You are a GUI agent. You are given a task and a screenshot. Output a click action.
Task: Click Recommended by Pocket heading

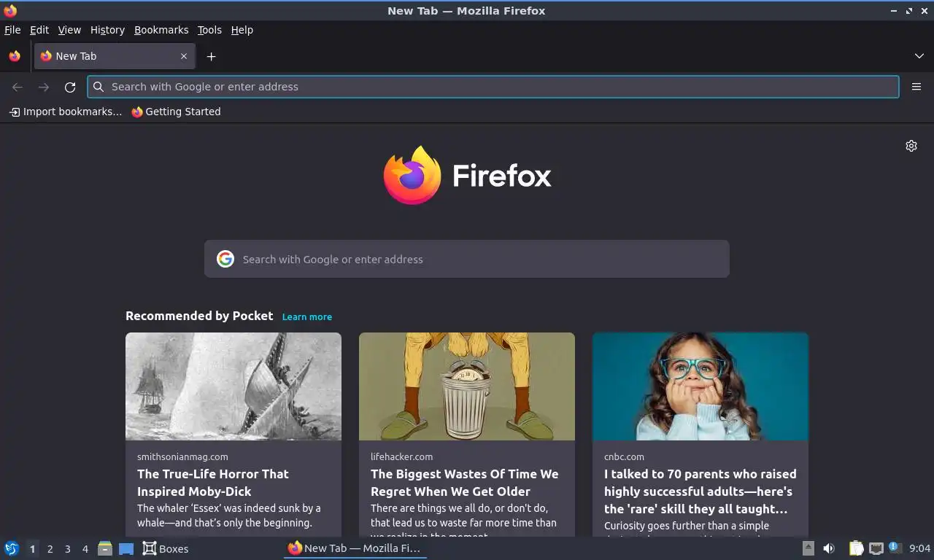199,316
